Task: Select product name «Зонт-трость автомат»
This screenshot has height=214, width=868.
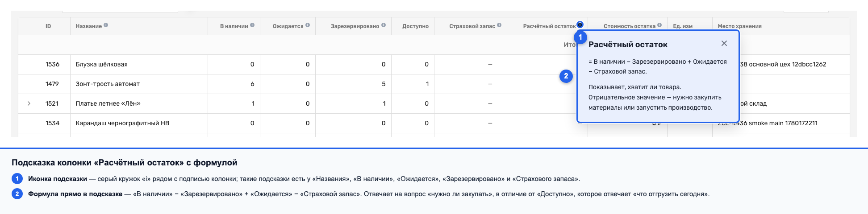Action: coord(108,84)
